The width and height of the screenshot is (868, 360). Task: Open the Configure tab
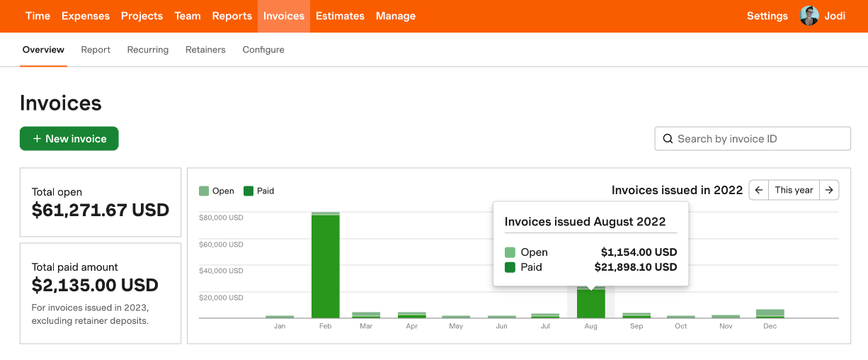(x=263, y=50)
